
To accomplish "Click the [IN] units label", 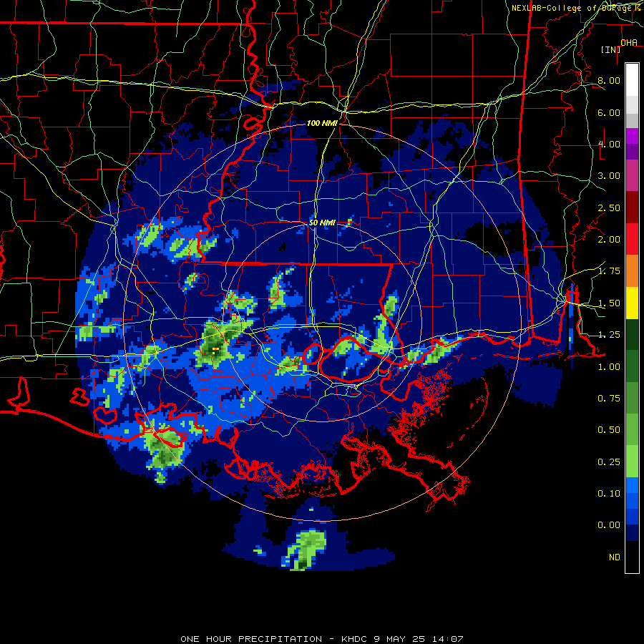I will click(611, 49).
